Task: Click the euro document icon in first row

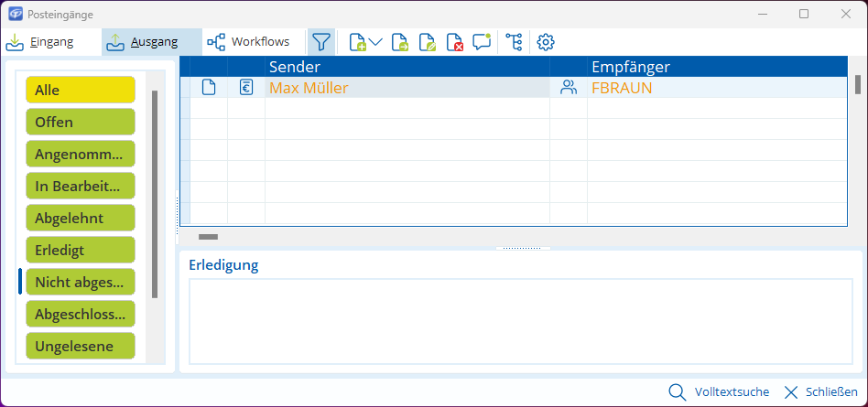Action: pos(245,88)
